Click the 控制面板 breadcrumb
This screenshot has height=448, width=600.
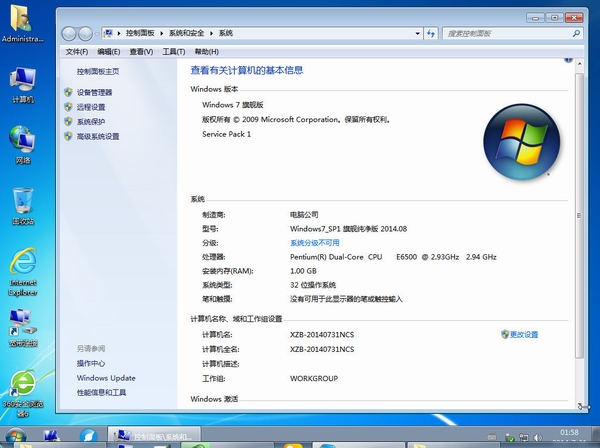pos(140,33)
